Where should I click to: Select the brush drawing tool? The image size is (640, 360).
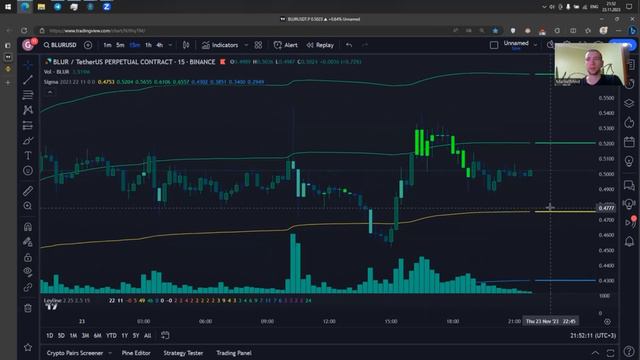[28, 141]
